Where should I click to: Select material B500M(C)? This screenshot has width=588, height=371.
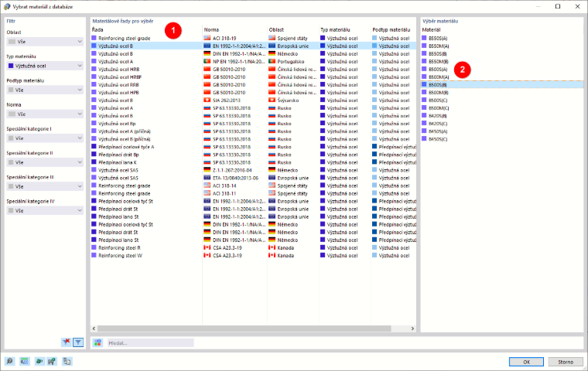439,108
